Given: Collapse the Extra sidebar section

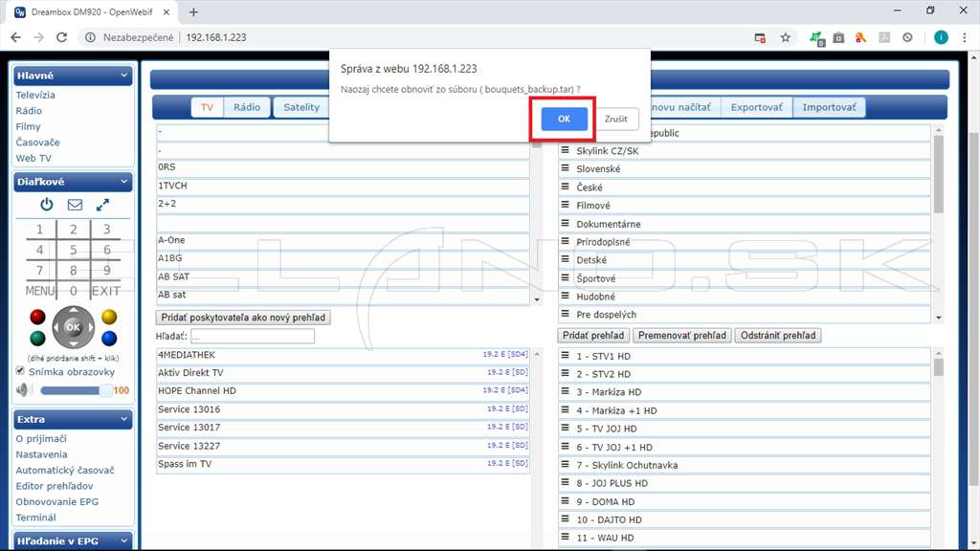Looking at the screenshot, I should [x=123, y=419].
